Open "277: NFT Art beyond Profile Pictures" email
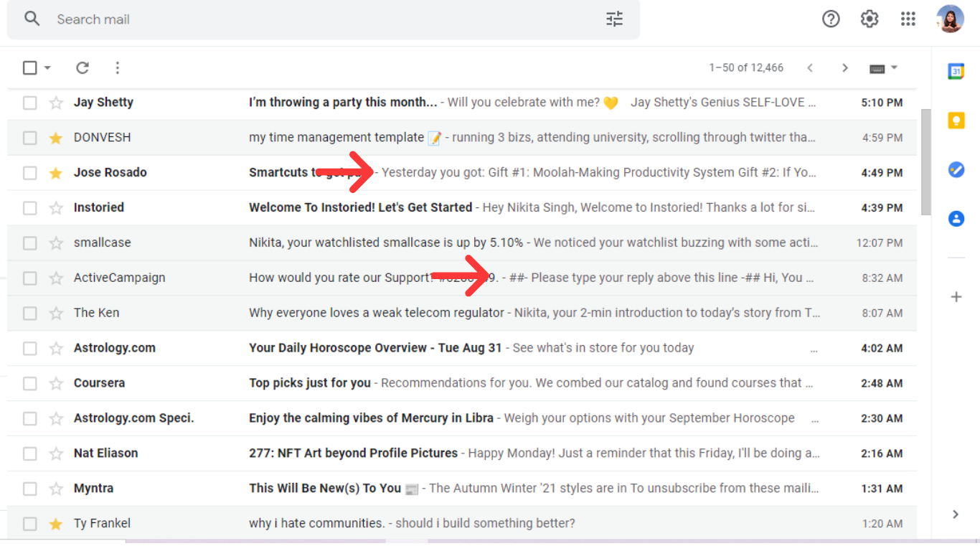Viewport: 980px width, 551px height. 462,454
